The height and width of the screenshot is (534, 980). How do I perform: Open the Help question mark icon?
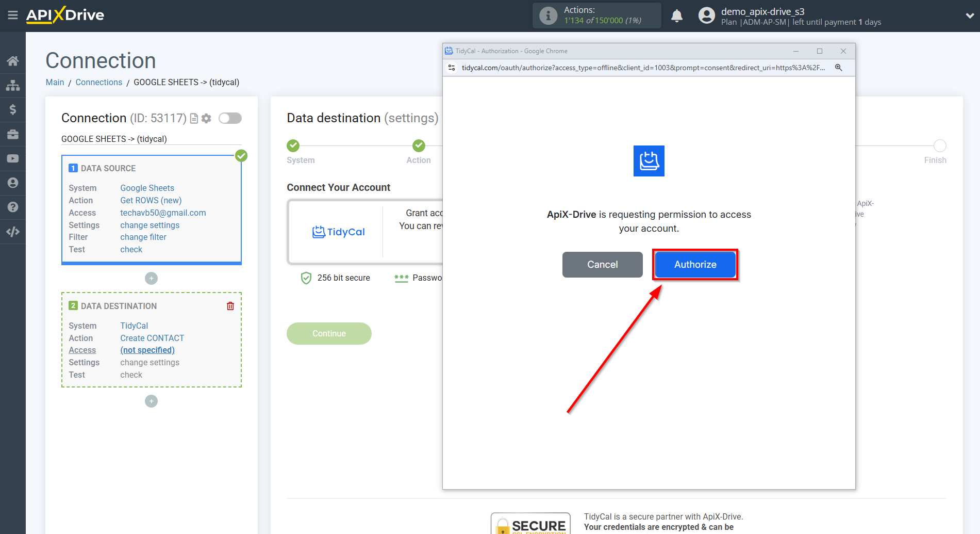(x=13, y=206)
